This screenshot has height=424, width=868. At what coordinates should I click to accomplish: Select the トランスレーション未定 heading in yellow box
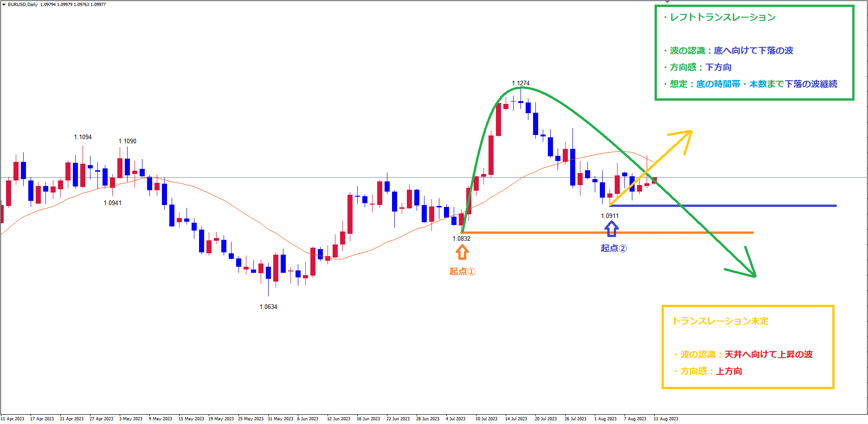(720, 321)
